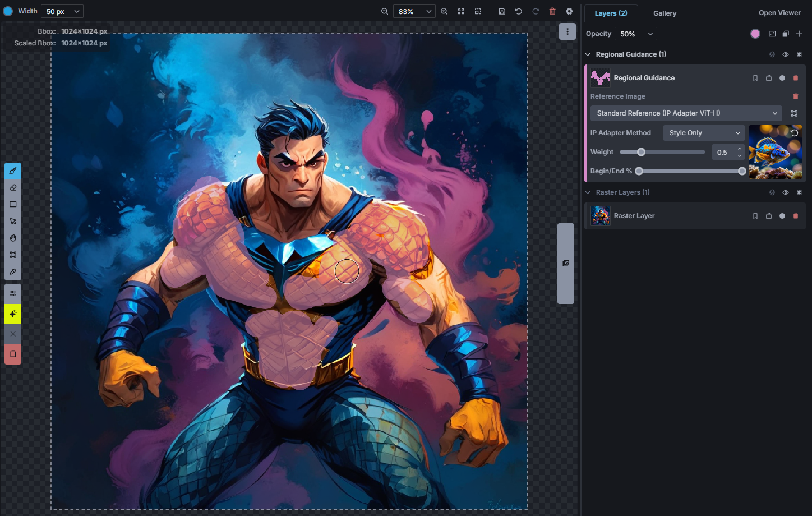Viewport: 812px width, 516px height.
Task: Merge Raster Layers group icon
Action: click(x=772, y=192)
